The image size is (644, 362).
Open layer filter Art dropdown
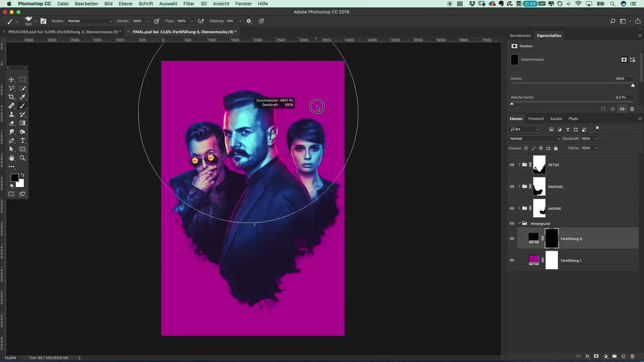pos(524,129)
